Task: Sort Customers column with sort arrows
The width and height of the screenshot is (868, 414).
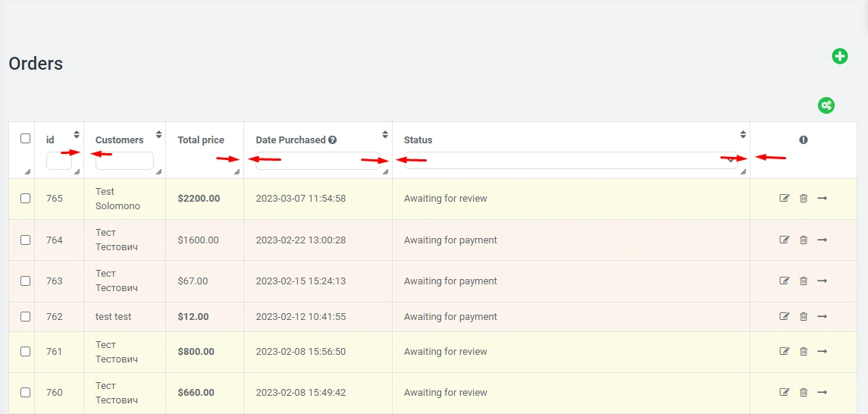Action: tap(158, 134)
